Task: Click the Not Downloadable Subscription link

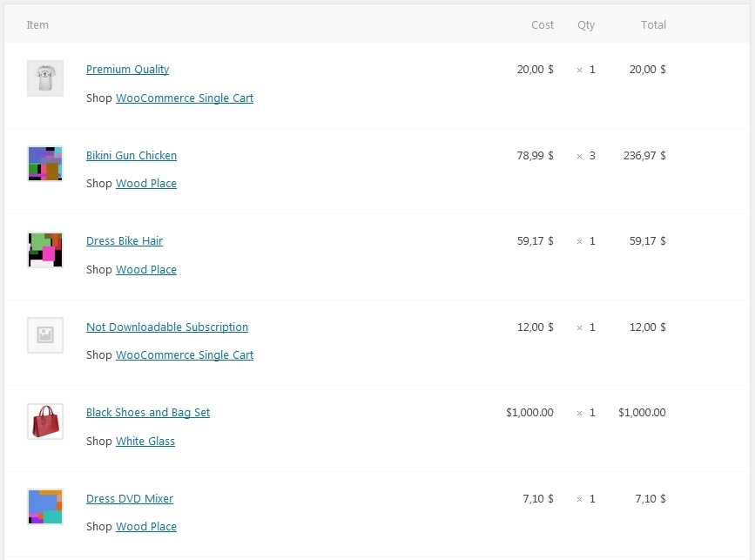Action: coord(166,327)
